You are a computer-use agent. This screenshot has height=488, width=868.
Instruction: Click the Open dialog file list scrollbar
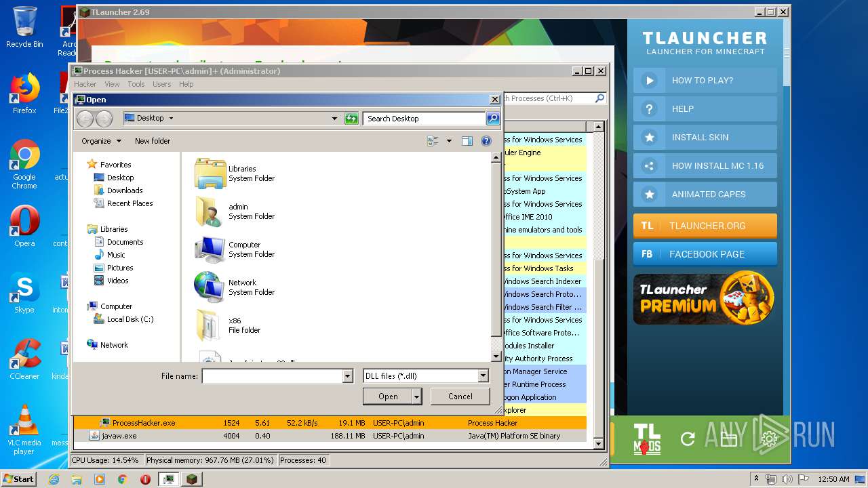[496, 258]
